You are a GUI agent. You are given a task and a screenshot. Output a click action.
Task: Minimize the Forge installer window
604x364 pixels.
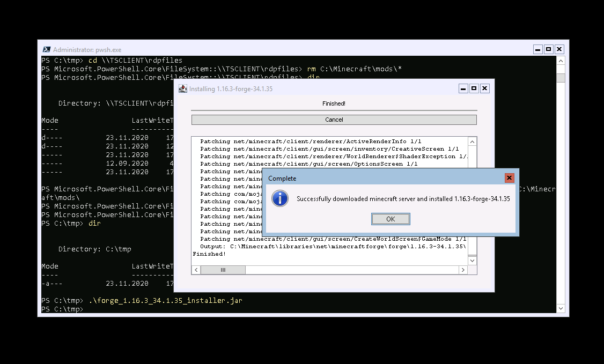[463, 88]
